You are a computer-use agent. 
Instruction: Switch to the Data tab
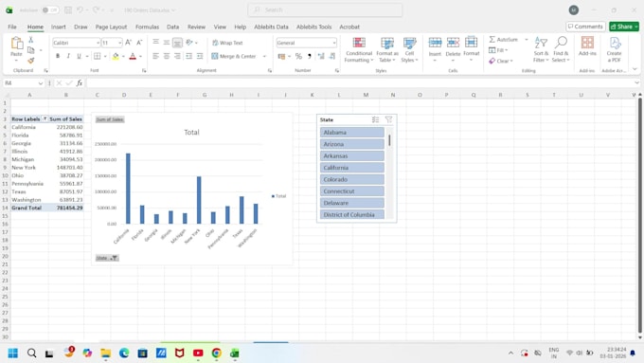pos(172,27)
